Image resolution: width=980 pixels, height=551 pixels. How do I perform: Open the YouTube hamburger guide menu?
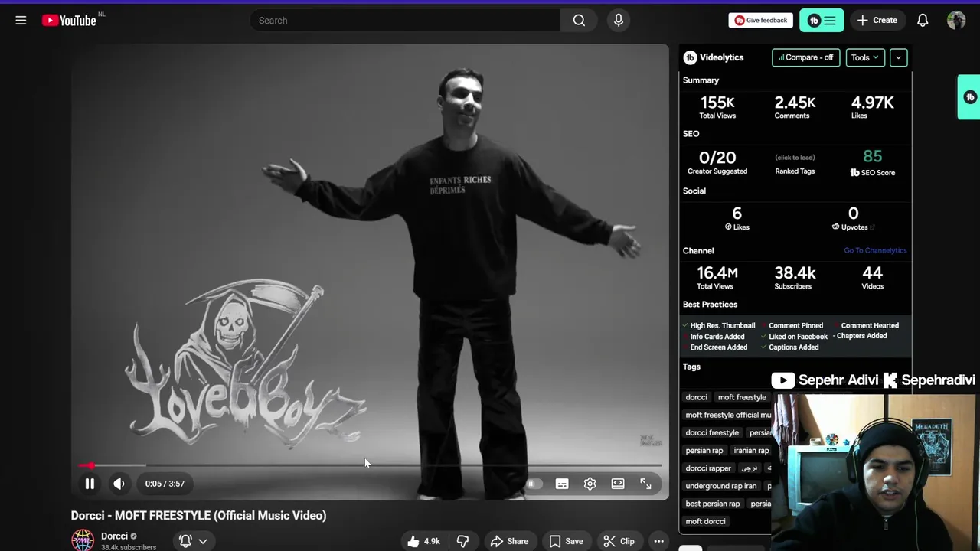click(21, 21)
